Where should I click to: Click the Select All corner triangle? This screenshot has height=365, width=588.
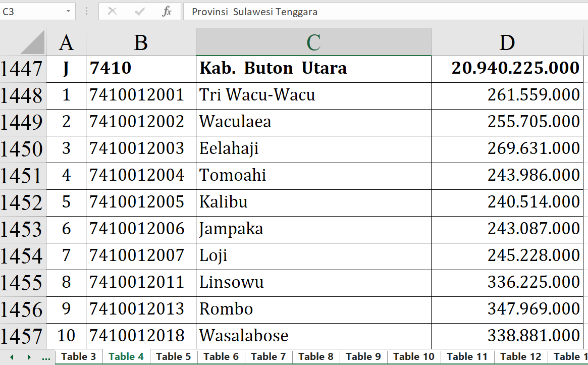33,42
